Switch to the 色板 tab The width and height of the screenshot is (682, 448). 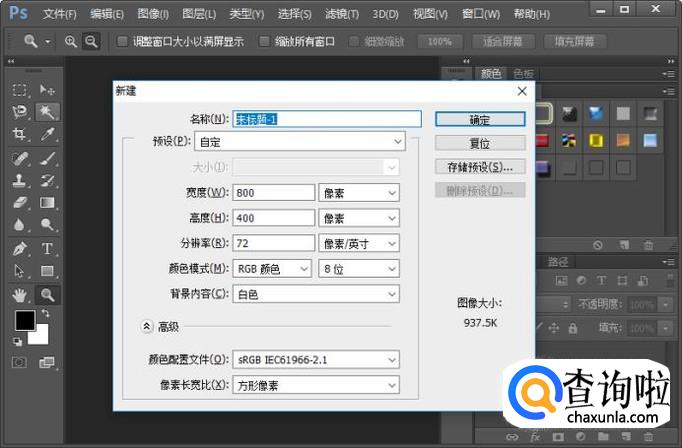click(x=523, y=74)
